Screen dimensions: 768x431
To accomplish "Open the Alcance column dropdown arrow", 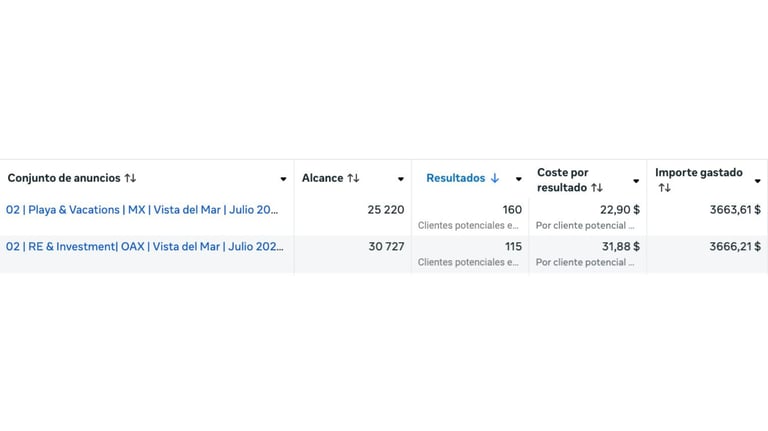I will tap(401, 180).
